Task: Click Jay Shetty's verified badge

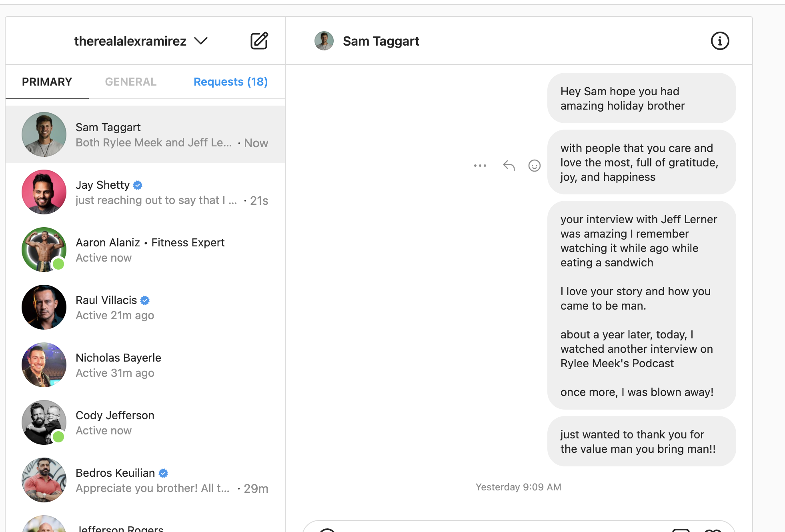Action: point(138,185)
